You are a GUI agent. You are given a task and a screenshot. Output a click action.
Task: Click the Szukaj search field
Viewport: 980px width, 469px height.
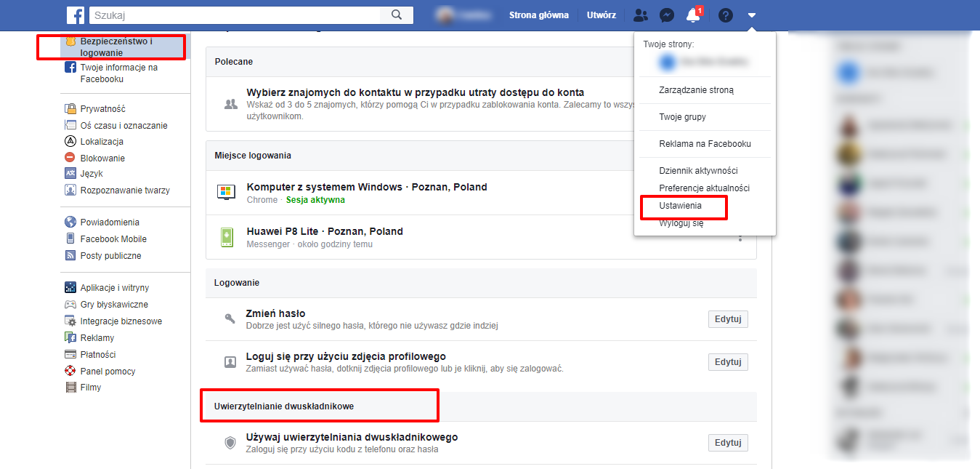tap(235, 15)
